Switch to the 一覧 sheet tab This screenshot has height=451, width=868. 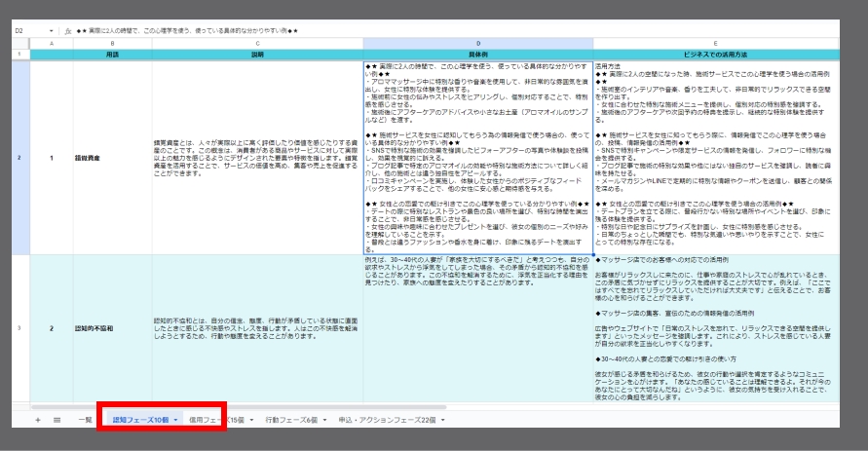(86, 420)
